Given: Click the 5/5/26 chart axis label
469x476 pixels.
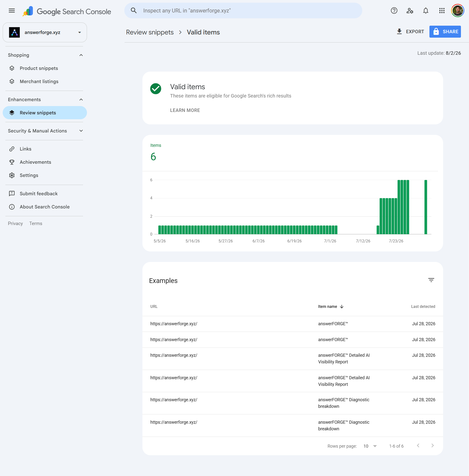Looking at the screenshot, I should [x=160, y=241].
